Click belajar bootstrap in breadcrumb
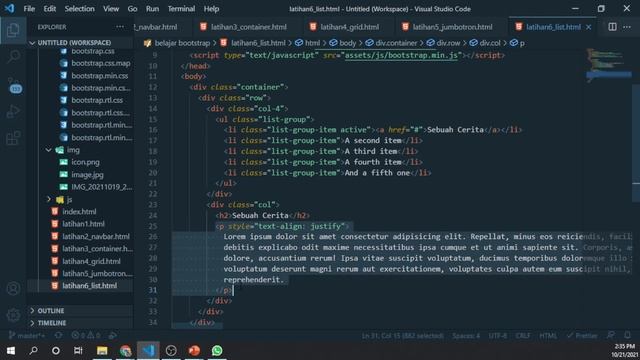 182,43
